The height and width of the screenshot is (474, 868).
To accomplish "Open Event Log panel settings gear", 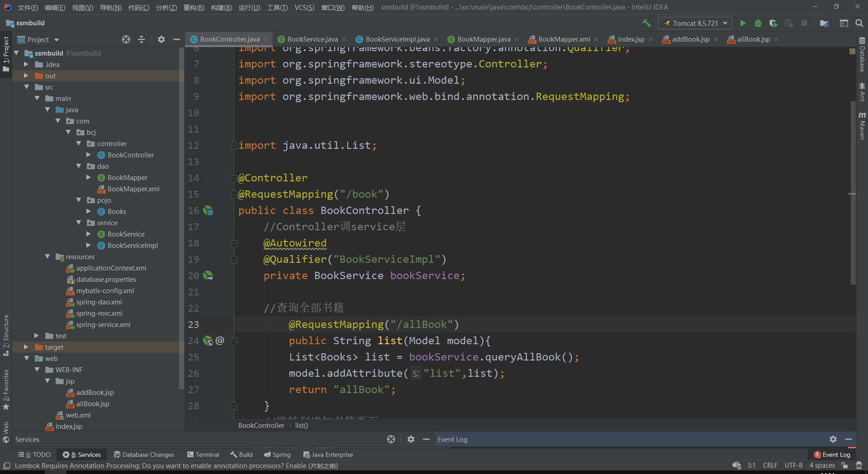I will click(x=833, y=439).
